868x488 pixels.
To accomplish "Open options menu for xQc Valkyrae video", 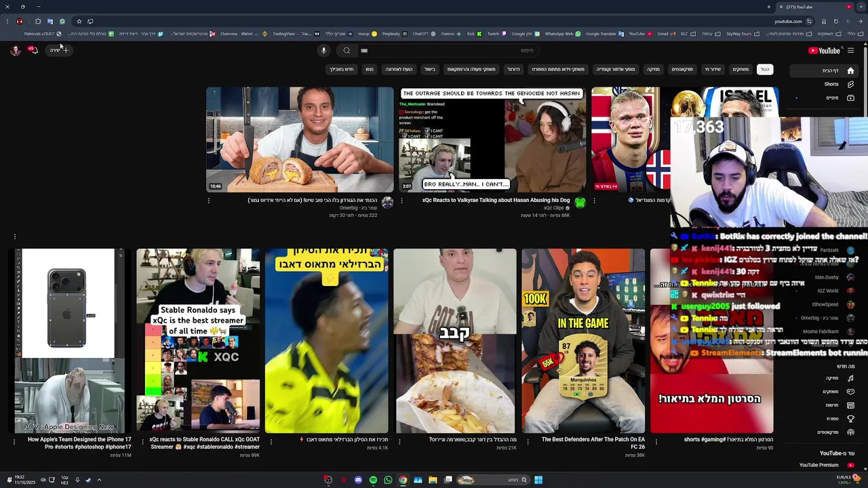I will (x=401, y=201).
